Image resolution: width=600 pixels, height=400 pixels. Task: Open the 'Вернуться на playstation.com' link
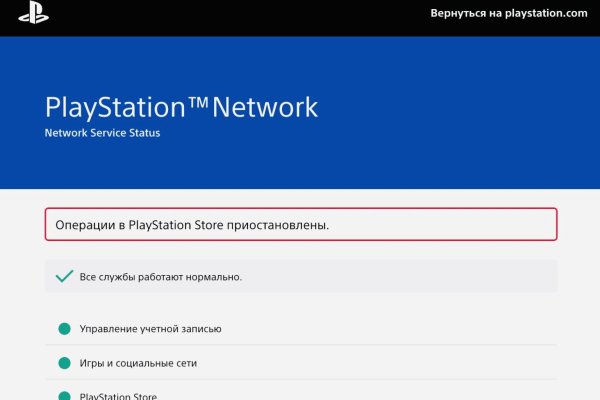click(508, 14)
